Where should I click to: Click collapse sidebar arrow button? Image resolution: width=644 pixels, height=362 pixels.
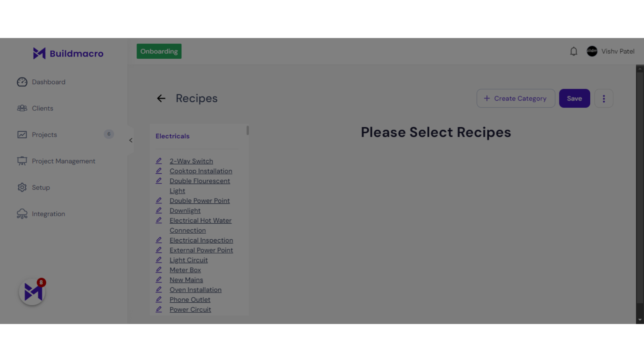(131, 140)
